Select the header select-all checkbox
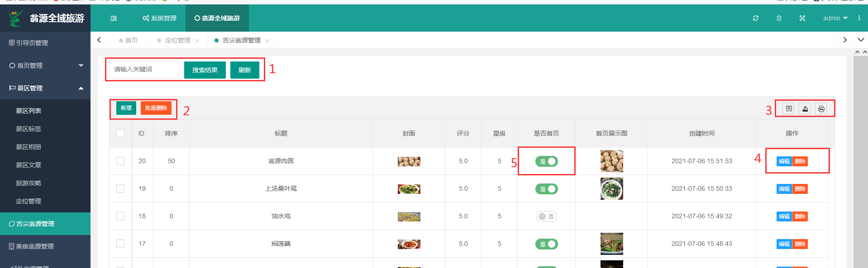 pos(120,133)
